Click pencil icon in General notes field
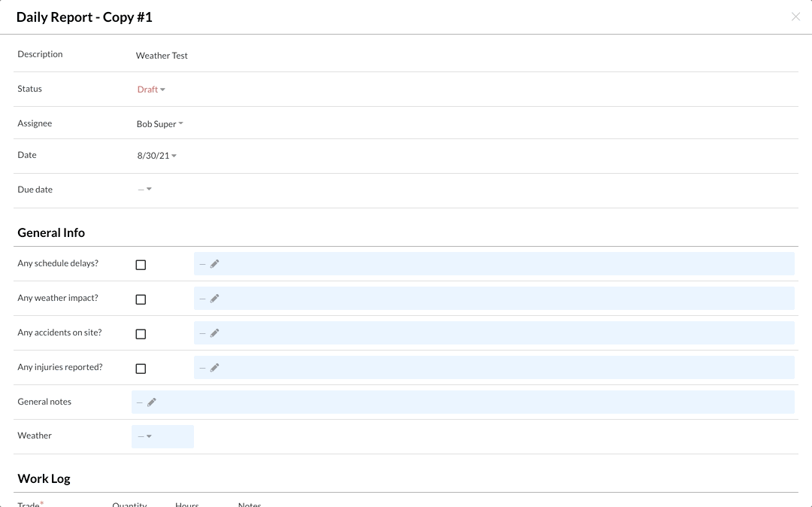This screenshot has width=812, height=507. [152, 402]
